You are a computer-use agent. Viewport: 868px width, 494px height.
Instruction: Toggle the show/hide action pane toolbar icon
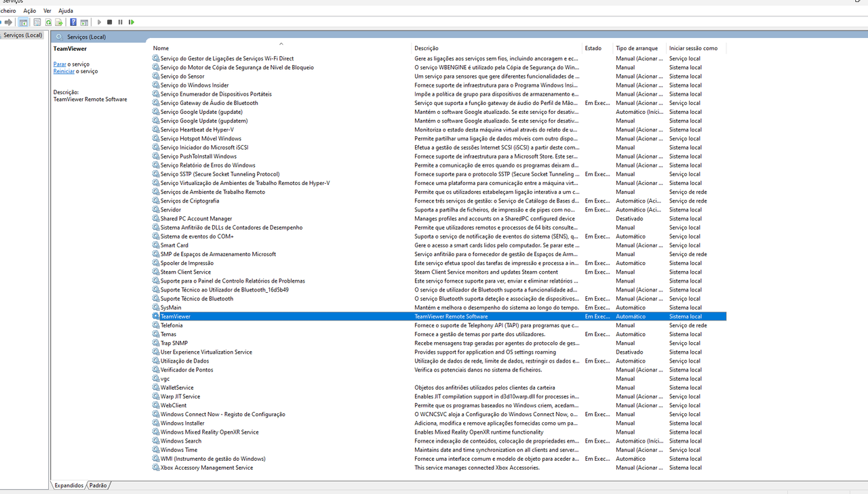point(84,22)
